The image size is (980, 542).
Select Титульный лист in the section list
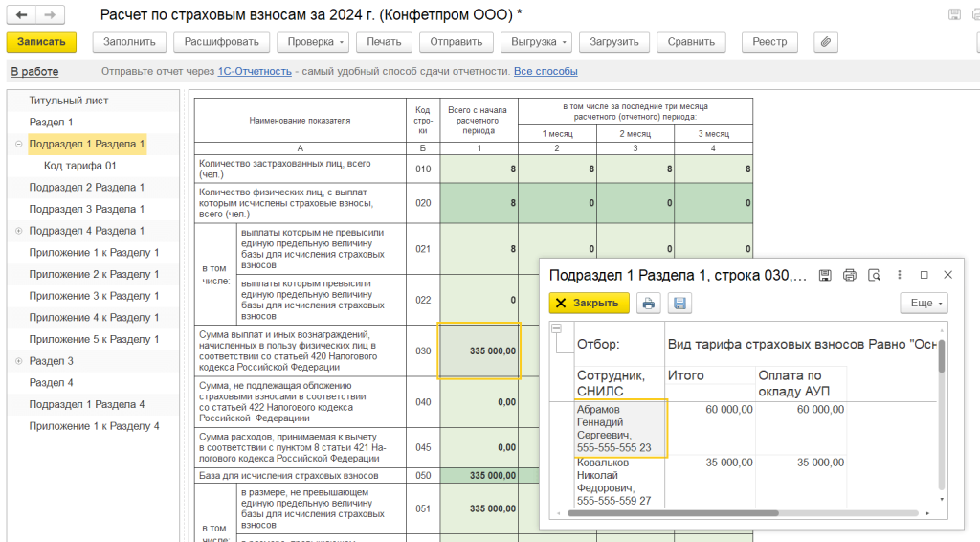click(x=69, y=101)
